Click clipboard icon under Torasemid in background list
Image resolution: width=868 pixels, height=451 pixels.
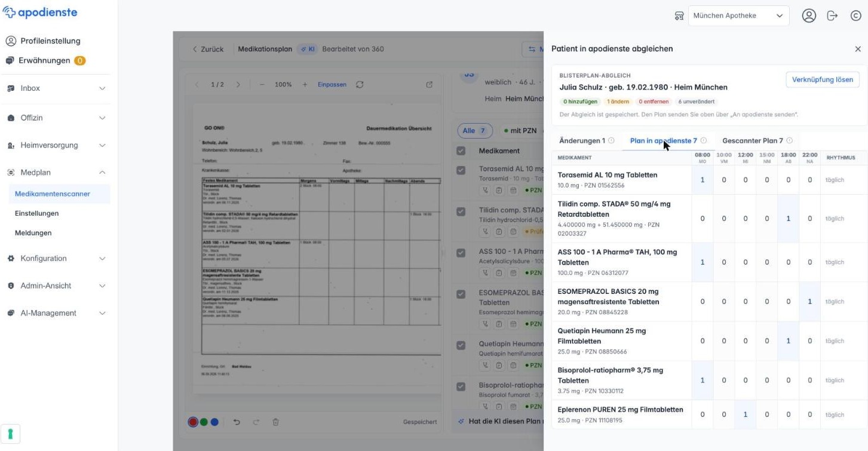pyautogui.click(x=499, y=190)
